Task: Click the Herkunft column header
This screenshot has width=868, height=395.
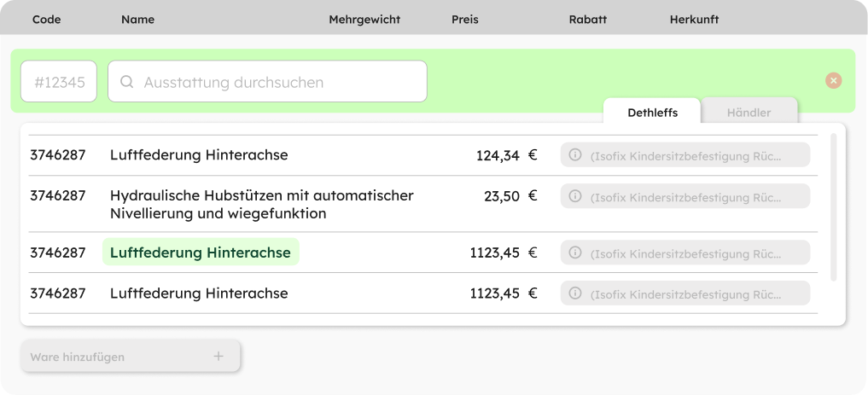Action: (694, 20)
